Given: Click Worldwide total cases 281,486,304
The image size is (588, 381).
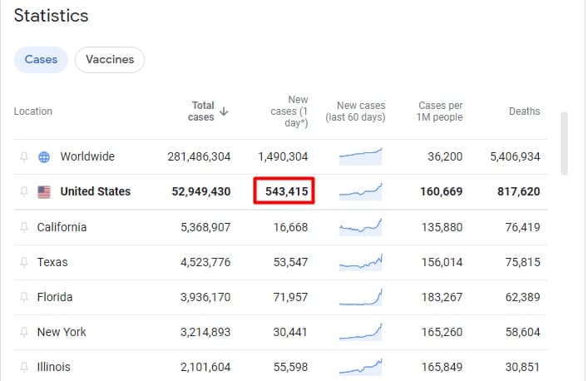Looking at the screenshot, I should [x=199, y=156].
